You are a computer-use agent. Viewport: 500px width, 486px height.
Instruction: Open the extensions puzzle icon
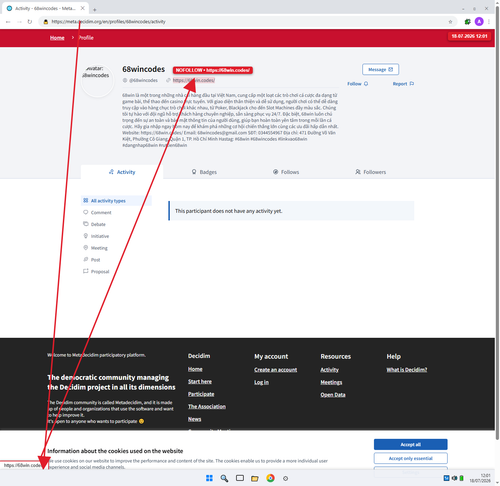[x=468, y=22]
